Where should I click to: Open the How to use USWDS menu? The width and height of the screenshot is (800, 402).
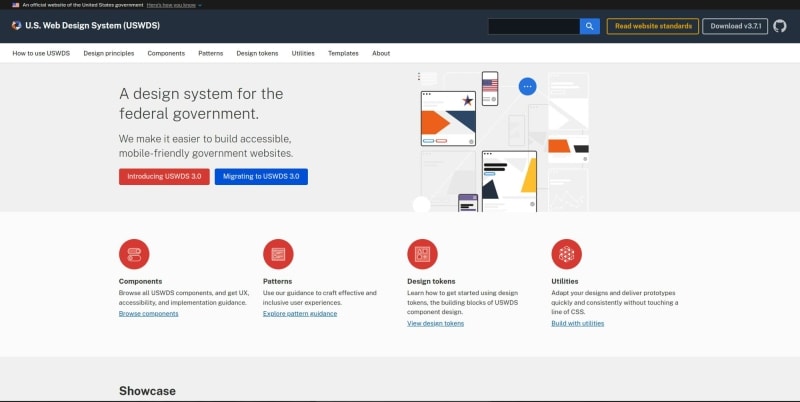tap(41, 53)
